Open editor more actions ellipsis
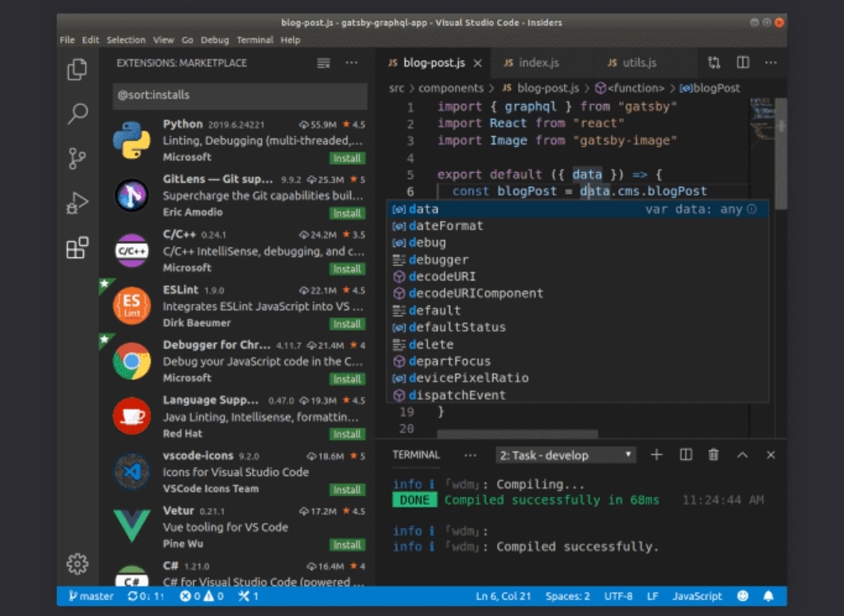 click(x=771, y=63)
